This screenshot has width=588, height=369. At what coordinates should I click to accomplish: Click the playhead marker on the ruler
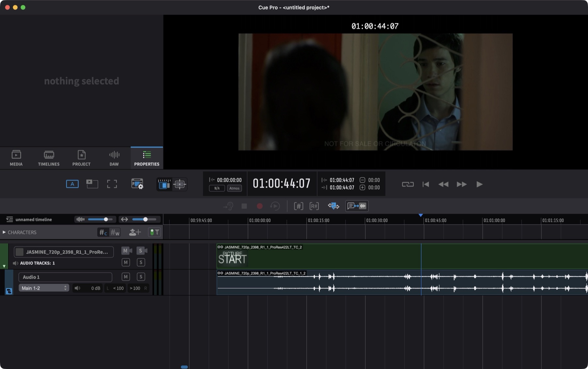pyautogui.click(x=421, y=215)
